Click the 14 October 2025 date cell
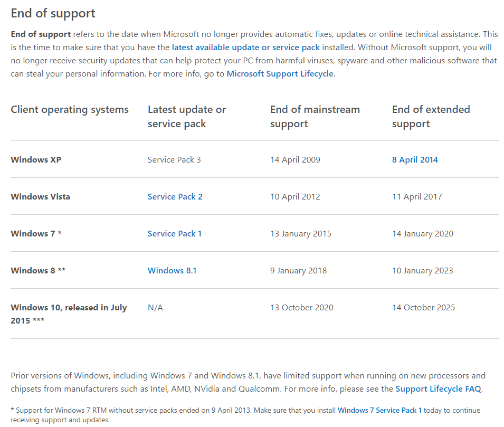Screen dimensions: 504x427 tap(423, 308)
